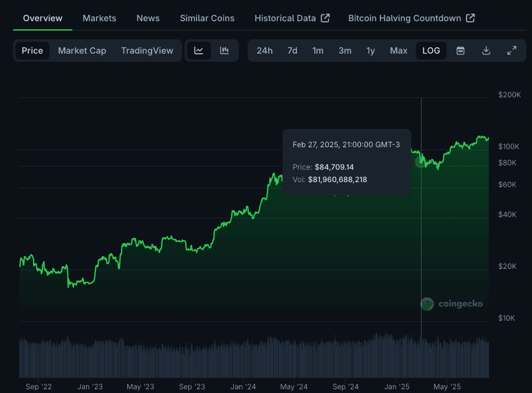This screenshot has height=393, width=532.
Task: Open the Similar Coins tab
Action: click(x=207, y=18)
